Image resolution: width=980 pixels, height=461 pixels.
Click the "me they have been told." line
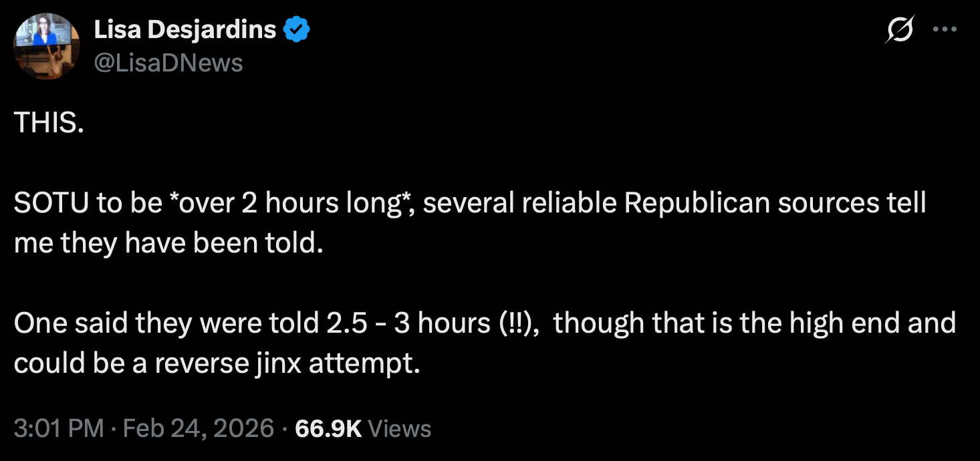[168, 243]
